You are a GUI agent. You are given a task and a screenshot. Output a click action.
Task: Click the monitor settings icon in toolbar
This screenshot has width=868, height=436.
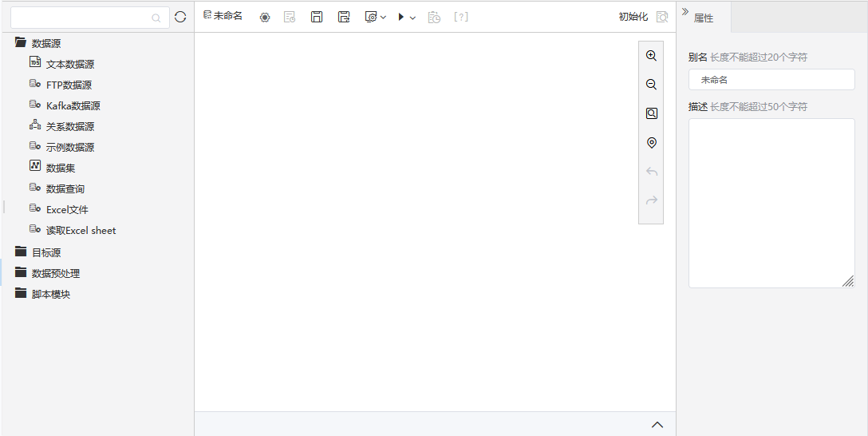click(x=372, y=17)
